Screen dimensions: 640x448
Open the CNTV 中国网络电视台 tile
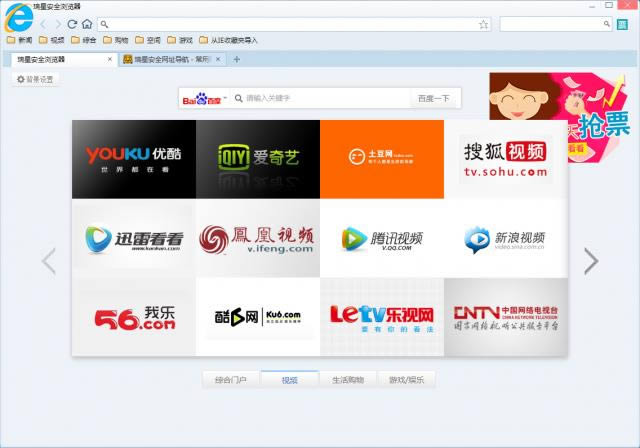(506, 317)
